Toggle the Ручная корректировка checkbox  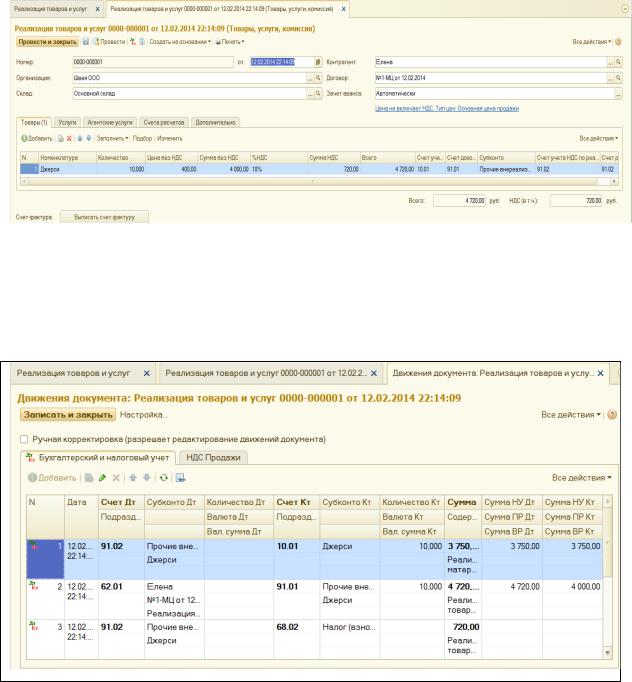pyautogui.click(x=24, y=439)
